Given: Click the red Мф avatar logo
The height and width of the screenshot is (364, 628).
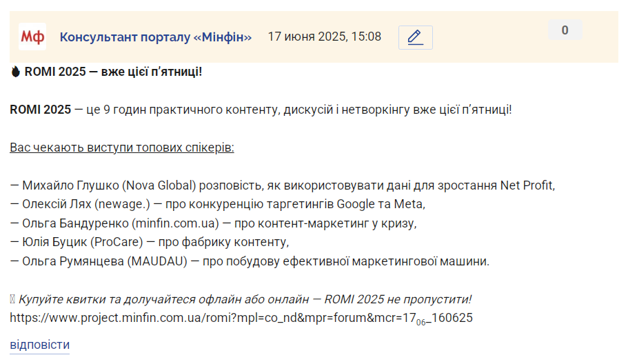Looking at the screenshot, I should (x=32, y=37).
